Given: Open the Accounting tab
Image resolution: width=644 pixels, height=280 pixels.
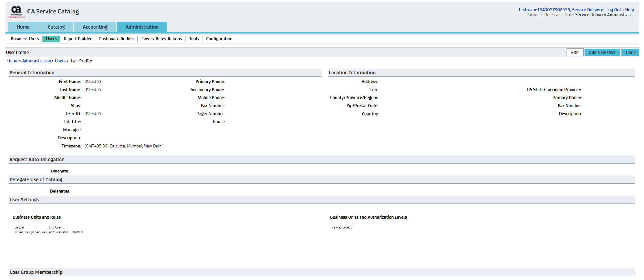Looking at the screenshot, I should (95, 27).
